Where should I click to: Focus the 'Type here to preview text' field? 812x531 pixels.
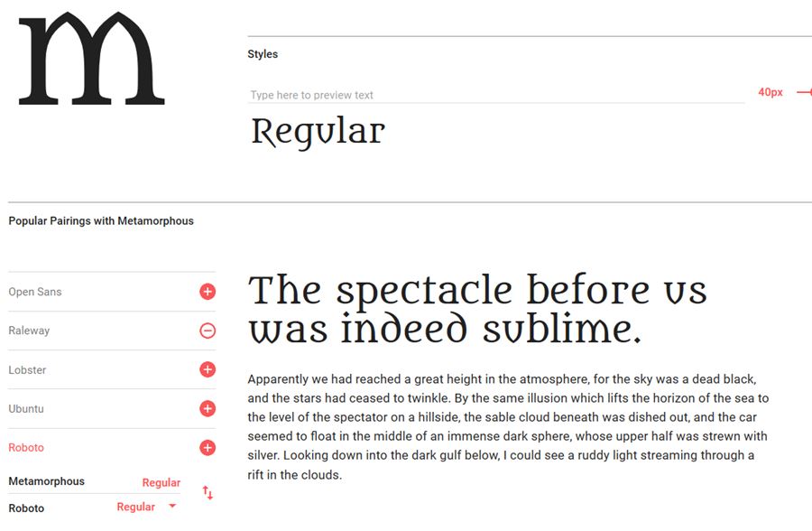(x=496, y=95)
